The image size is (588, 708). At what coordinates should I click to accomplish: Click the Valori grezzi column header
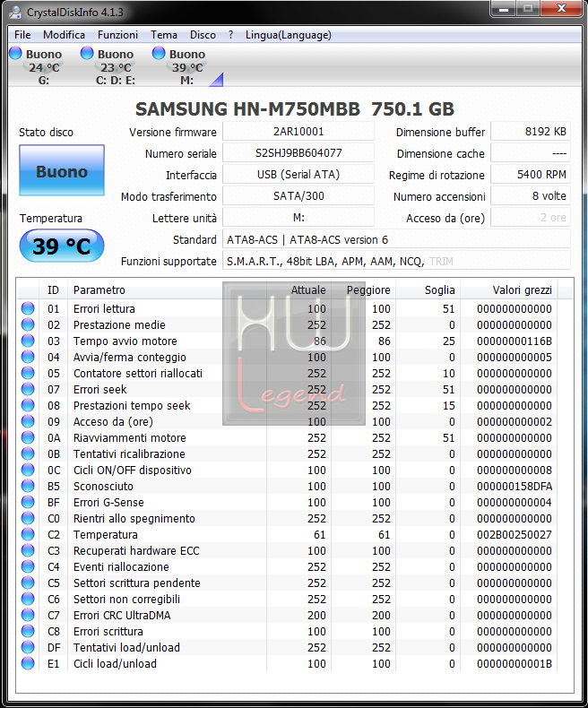pos(509,289)
